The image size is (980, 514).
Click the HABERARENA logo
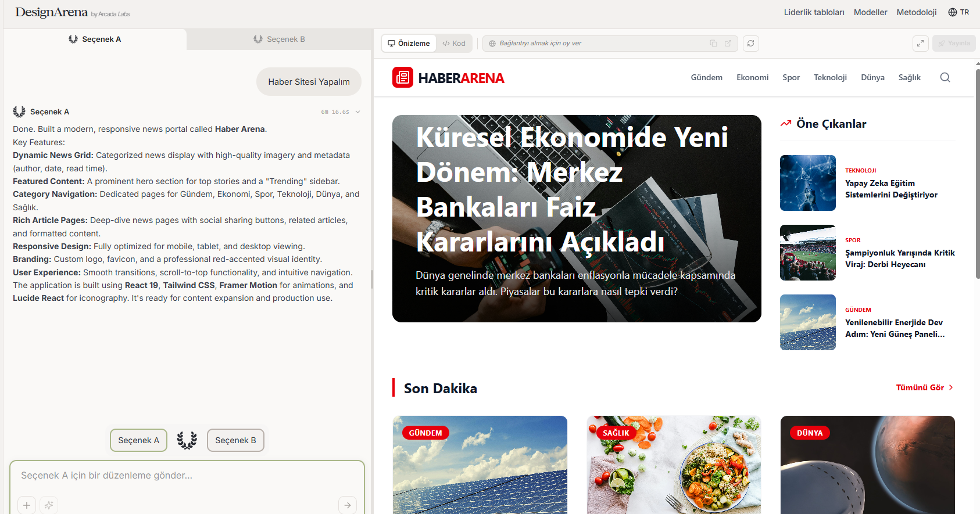tap(448, 78)
